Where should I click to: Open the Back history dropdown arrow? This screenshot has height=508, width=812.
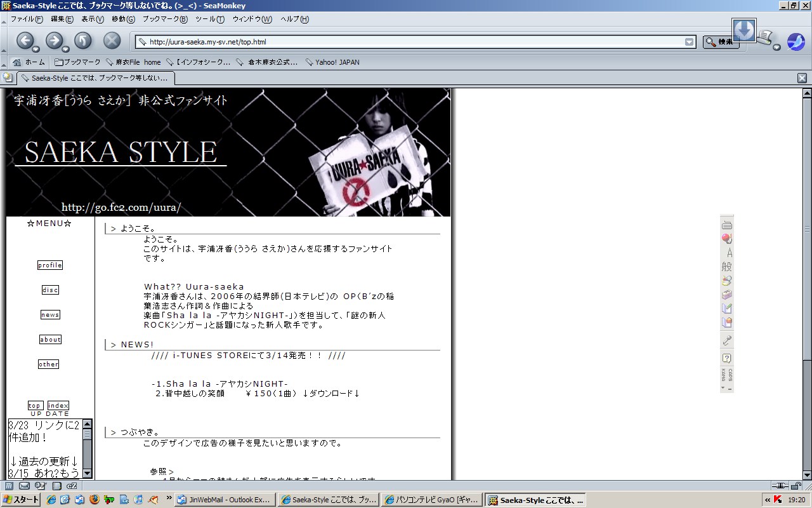coord(36,49)
